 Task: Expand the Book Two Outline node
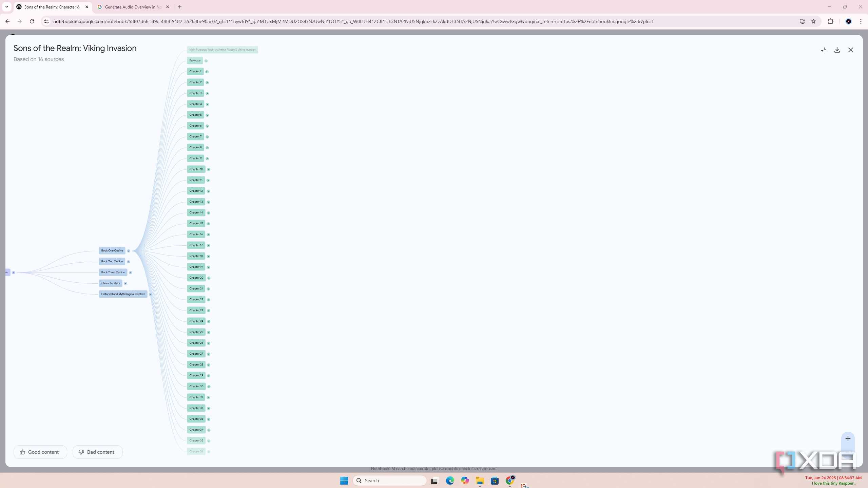click(x=128, y=262)
